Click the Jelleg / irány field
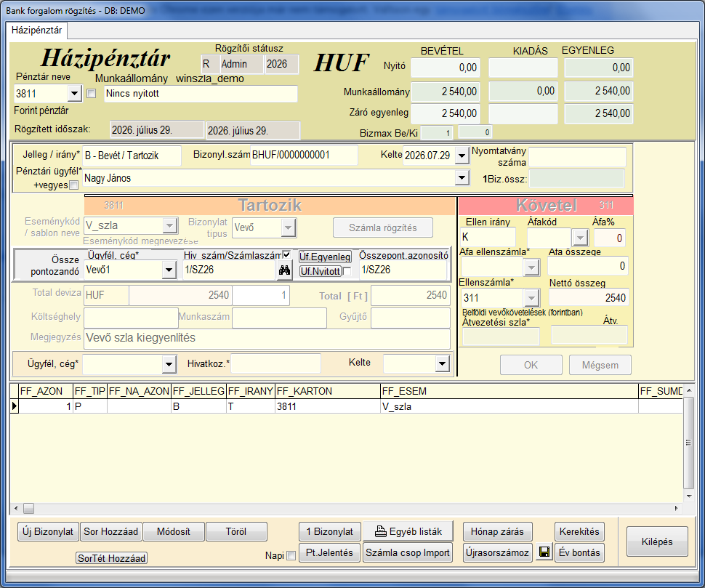The image size is (705, 588). [x=132, y=156]
